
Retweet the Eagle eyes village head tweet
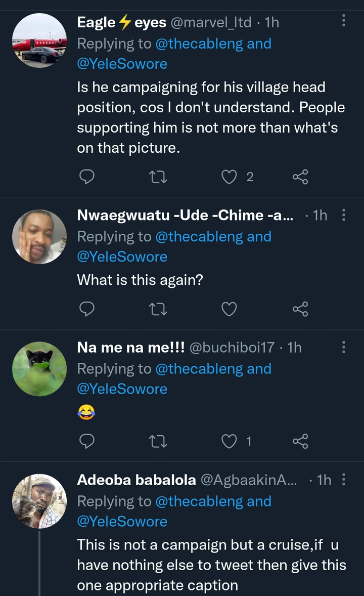[x=159, y=177]
